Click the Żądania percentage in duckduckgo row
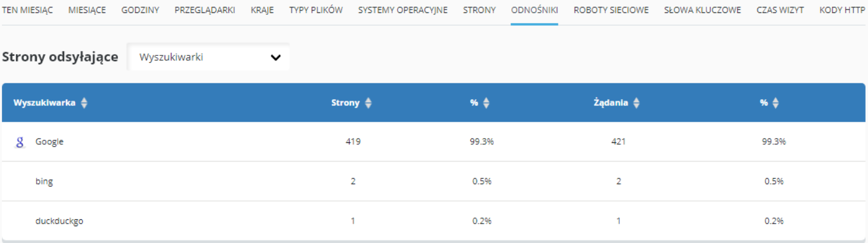 (x=774, y=221)
